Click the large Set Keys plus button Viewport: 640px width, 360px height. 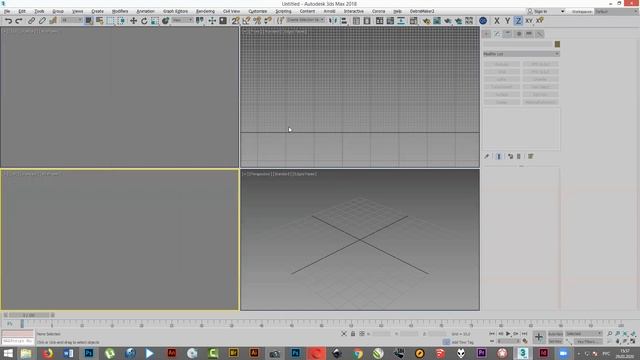click(x=539, y=337)
